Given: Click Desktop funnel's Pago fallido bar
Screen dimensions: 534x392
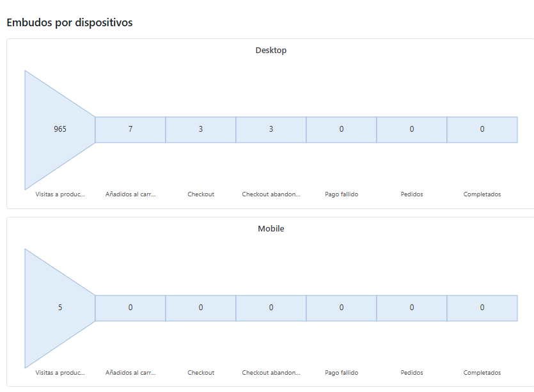Looking at the screenshot, I should 342,129.
